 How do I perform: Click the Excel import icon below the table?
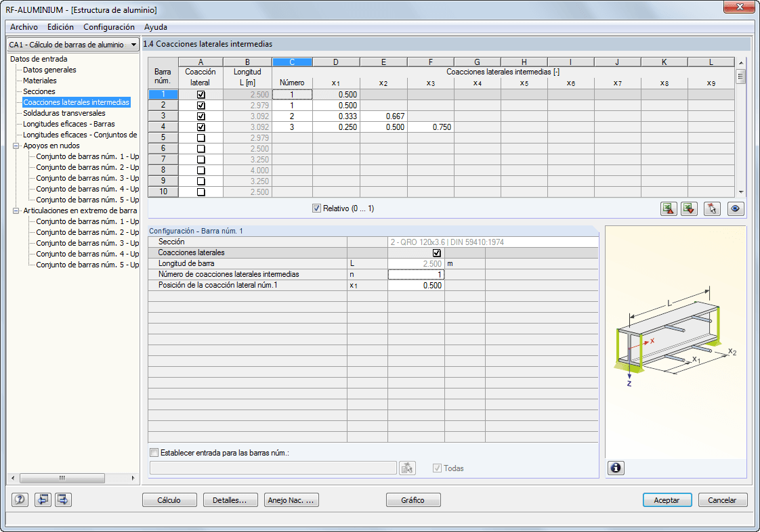coord(690,209)
